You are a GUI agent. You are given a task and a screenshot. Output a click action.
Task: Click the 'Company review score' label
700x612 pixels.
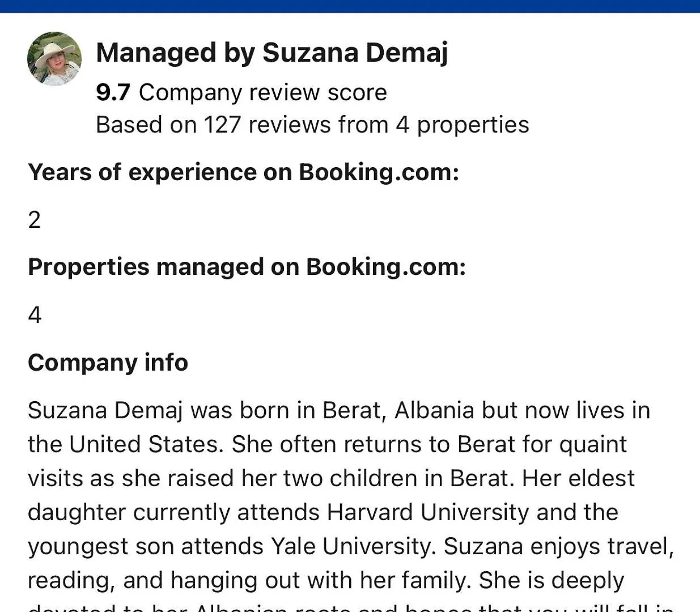[x=263, y=92]
